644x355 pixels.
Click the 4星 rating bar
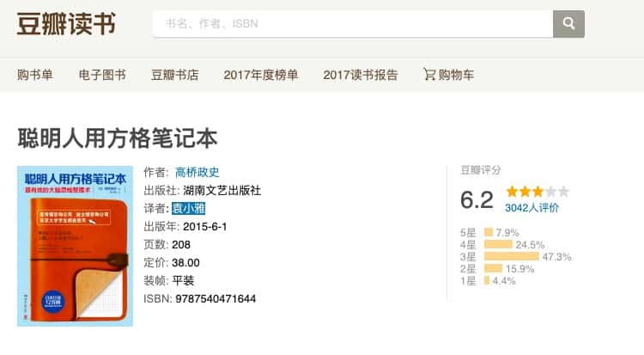tap(498, 244)
